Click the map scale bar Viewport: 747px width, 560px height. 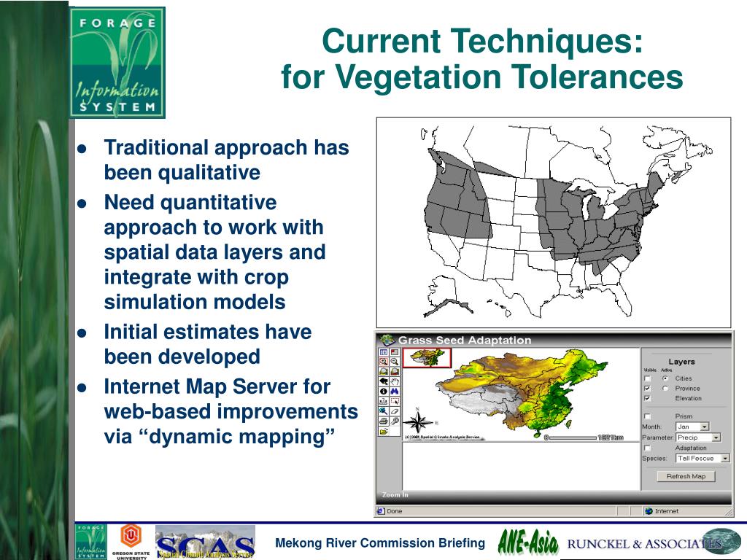coord(584,437)
